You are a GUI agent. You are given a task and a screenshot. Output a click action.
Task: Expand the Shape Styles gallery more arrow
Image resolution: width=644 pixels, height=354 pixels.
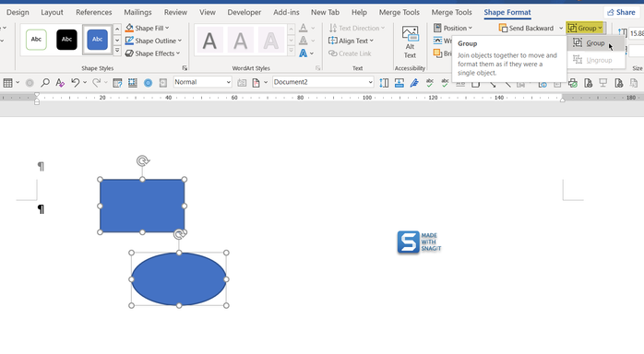(x=117, y=51)
